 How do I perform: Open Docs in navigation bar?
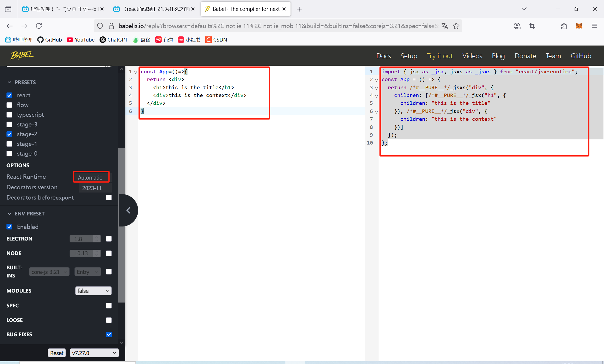[383, 56]
